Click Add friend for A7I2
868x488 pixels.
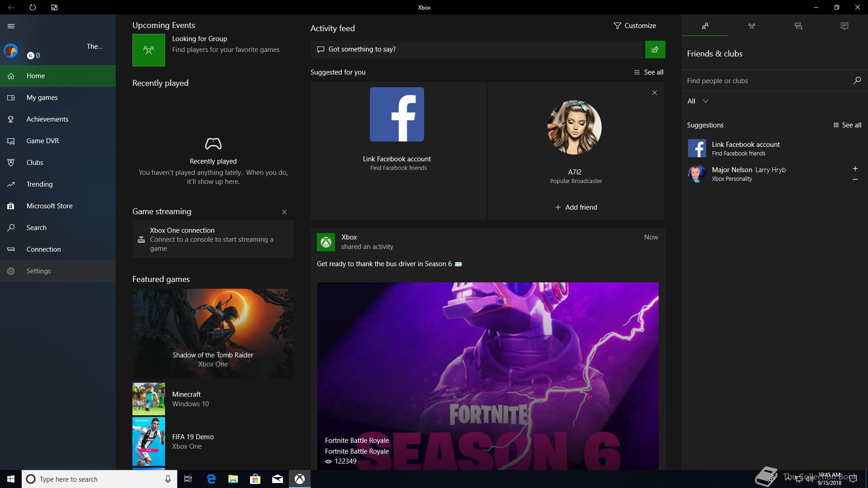tap(576, 207)
